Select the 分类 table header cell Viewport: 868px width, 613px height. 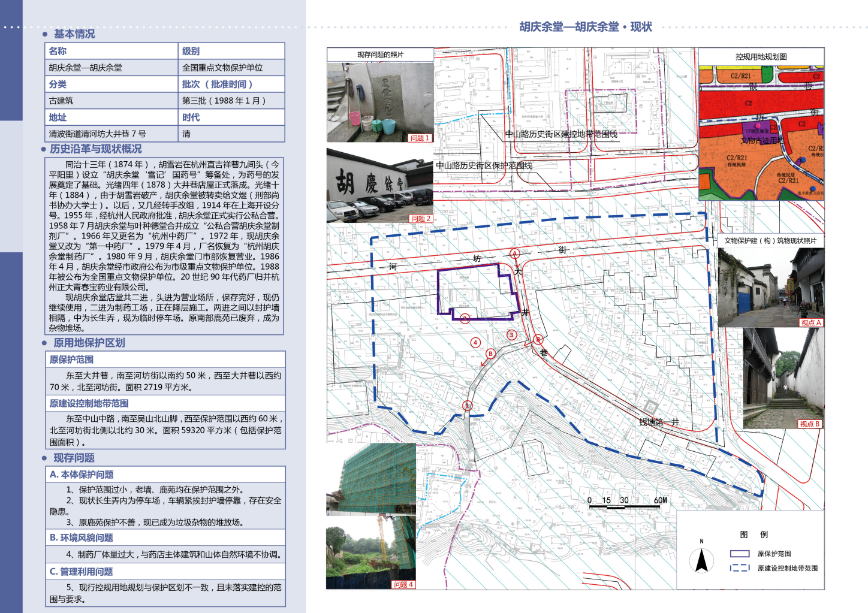click(111, 84)
